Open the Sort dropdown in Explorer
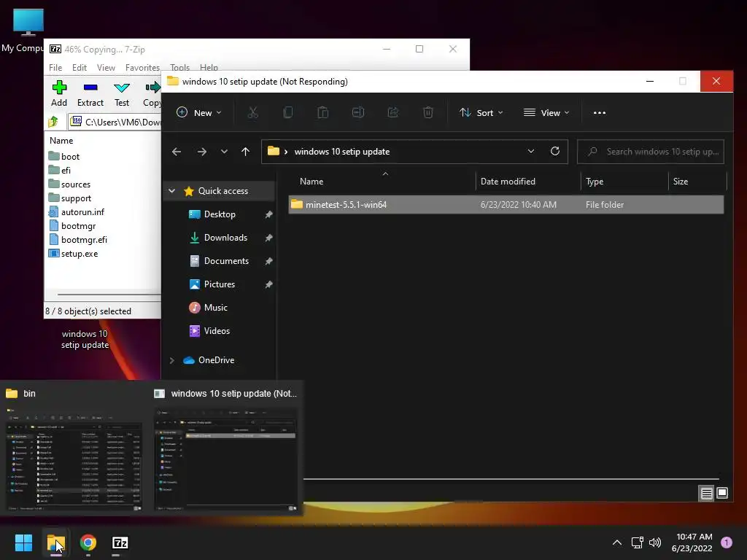This screenshot has width=747, height=560. pyautogui.click(x=481, y=113)
